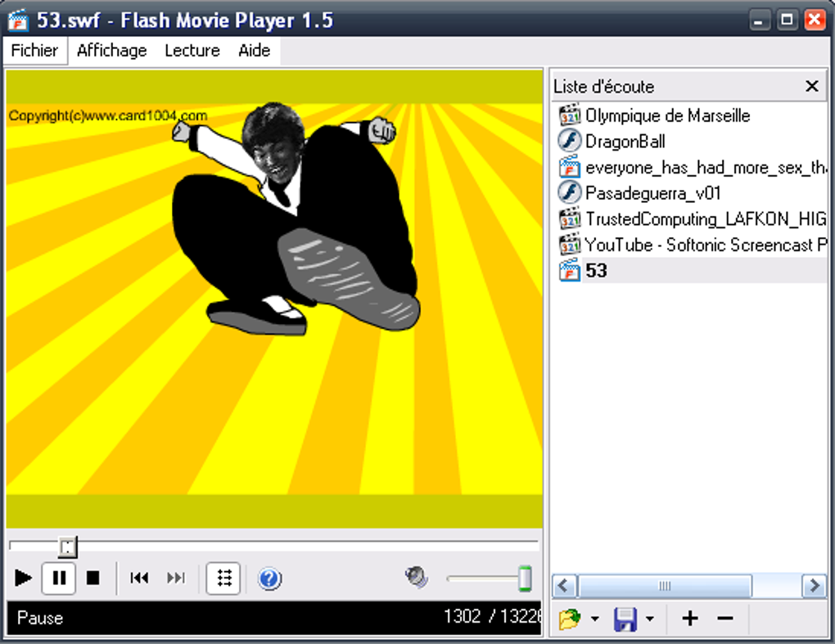Remove item with the minus button
The height and width of the screenshot is (644, 835).
coord(724,619)
